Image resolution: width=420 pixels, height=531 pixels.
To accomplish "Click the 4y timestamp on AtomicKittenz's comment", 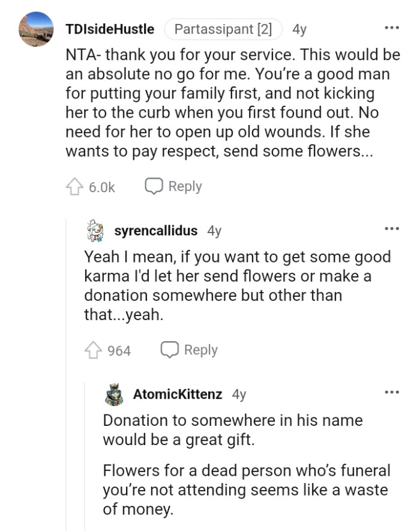I will 238,393.
